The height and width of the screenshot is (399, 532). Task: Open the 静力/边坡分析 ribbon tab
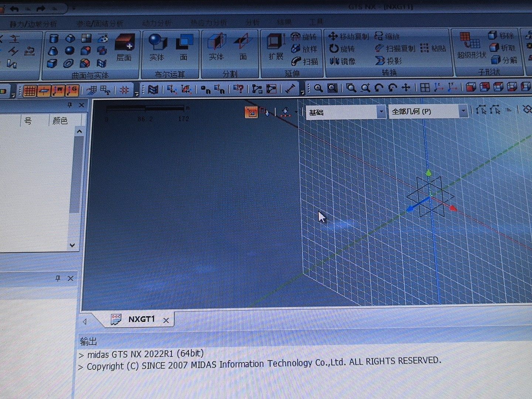pos(33,24)
